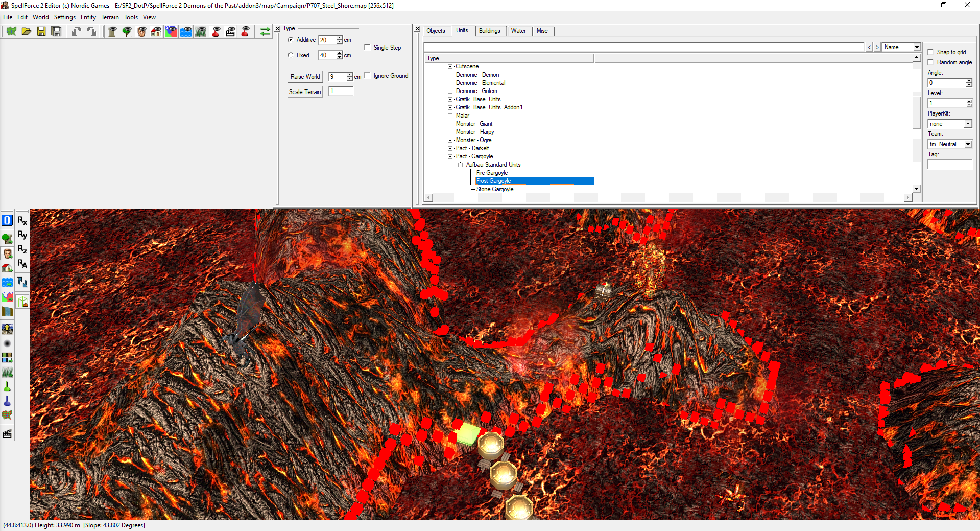980x531 pixels.
Task: Click the Rx rotate X-axis icon
Action: (22, 221)
